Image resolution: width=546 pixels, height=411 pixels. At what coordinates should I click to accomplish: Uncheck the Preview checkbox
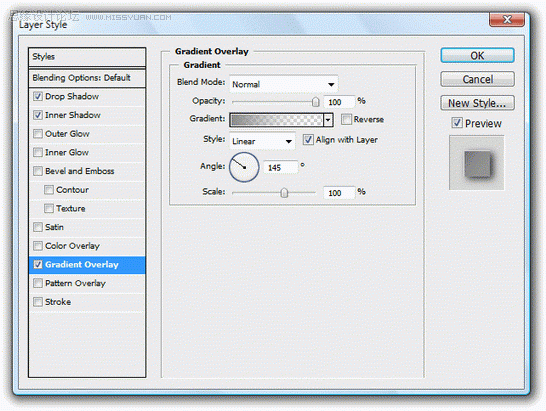click(x=457, y=123)
